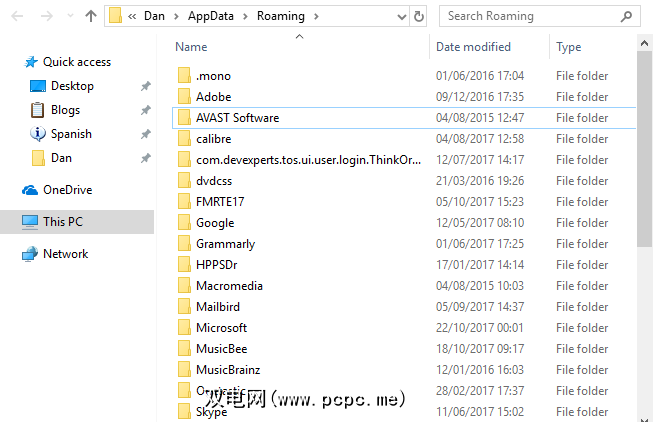Click the date 22/10/2017 00:01 of Microsoft

[480, 328]
